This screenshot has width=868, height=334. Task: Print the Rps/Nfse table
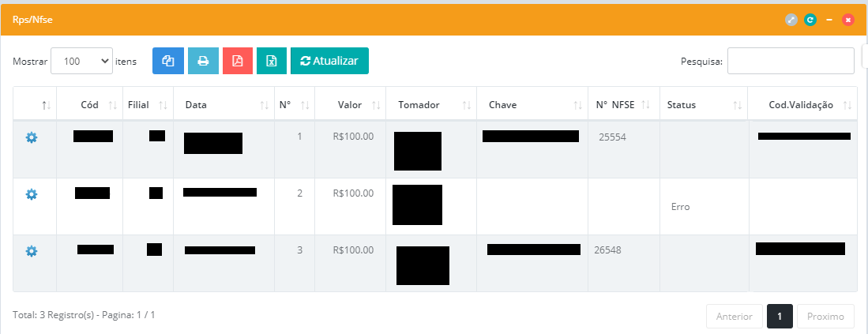203,61
